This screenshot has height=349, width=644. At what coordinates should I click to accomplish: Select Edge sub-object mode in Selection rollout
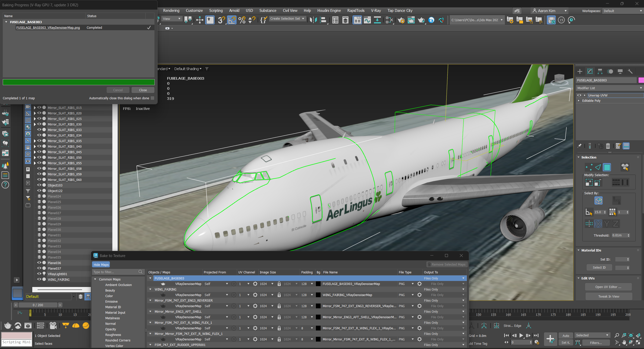click(x=598, y=167)
